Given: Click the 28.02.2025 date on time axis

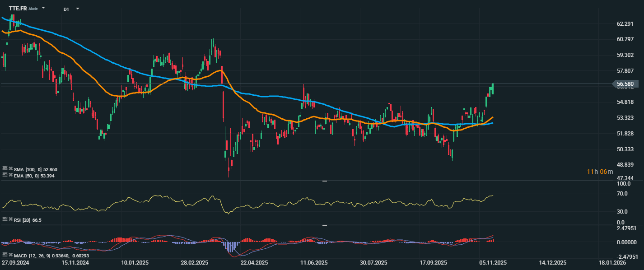Looking at the screenshot, I should pos(195,262).
